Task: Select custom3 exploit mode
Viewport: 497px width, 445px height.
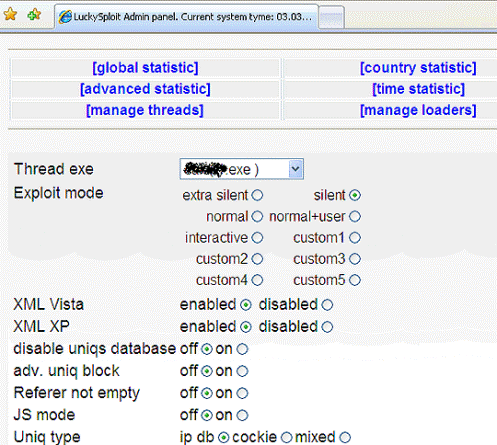Action: click(355, 259)
